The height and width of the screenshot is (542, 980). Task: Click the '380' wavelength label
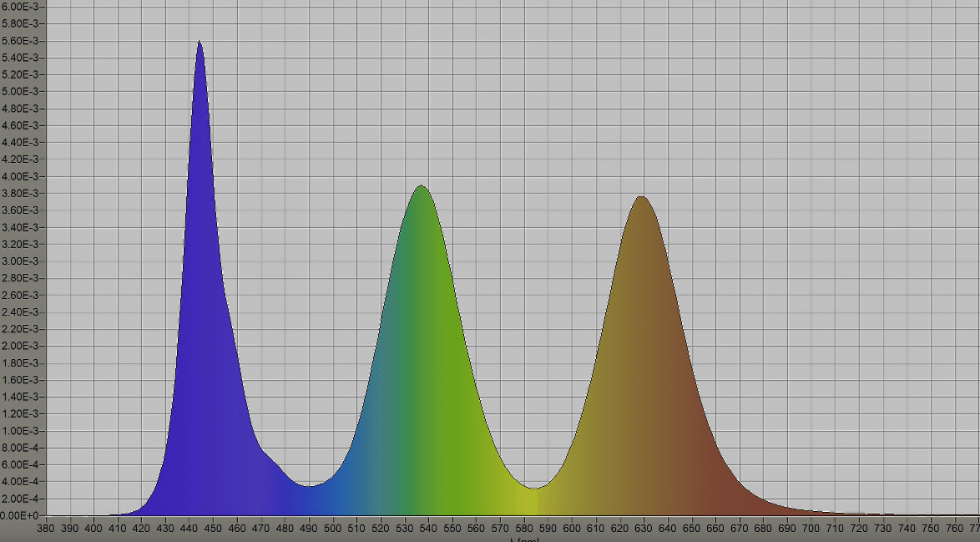tap(46, 529)
